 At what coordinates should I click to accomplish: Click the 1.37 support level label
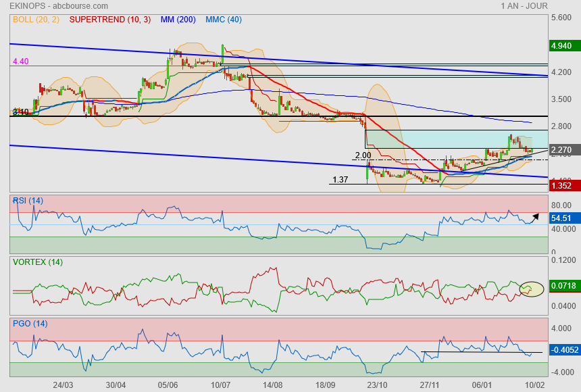[340, 180]
